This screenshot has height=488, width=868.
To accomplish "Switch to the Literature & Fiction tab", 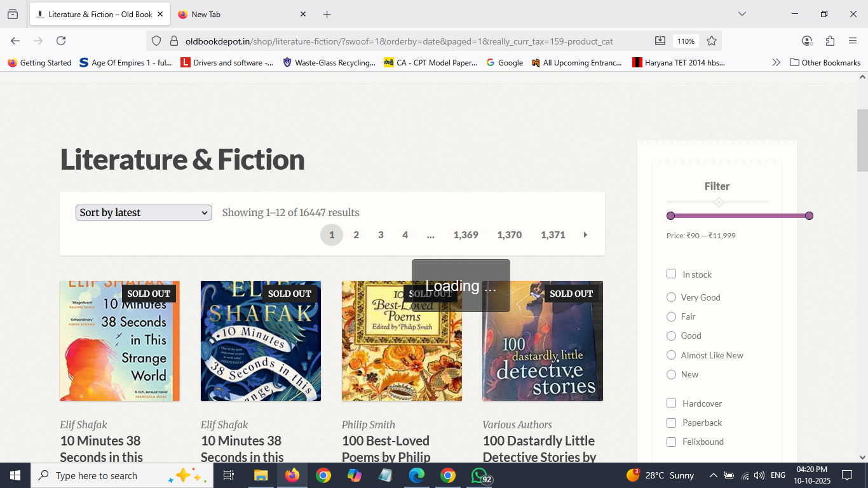I will [x=99, y=14].
